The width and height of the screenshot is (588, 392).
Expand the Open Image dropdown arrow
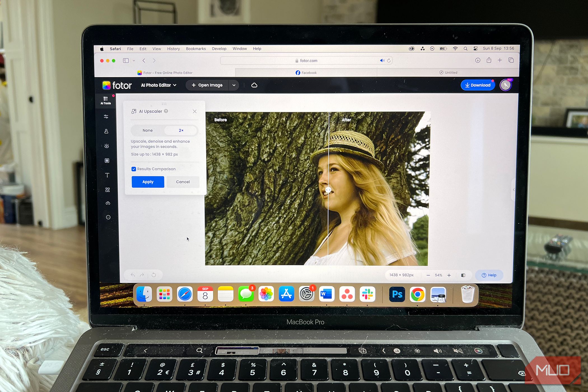pyautogui.click(x=234, y=85)
